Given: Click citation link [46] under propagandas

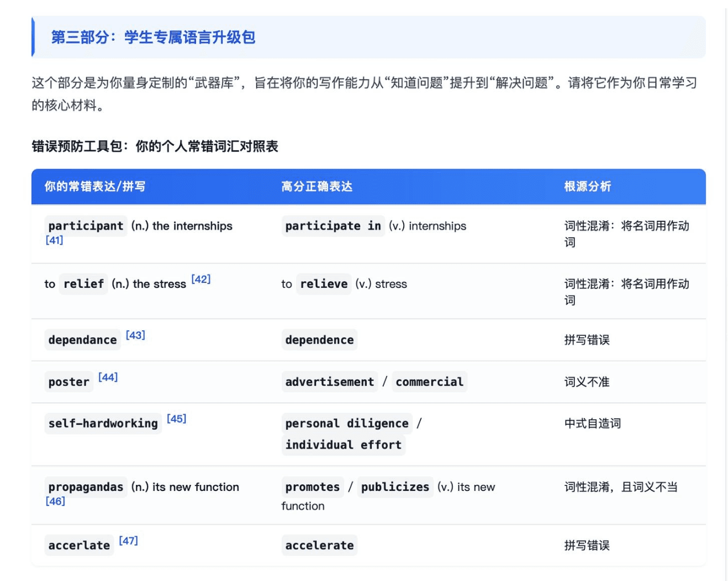Looking at the screenshot, I should click(x=56, y=501).
